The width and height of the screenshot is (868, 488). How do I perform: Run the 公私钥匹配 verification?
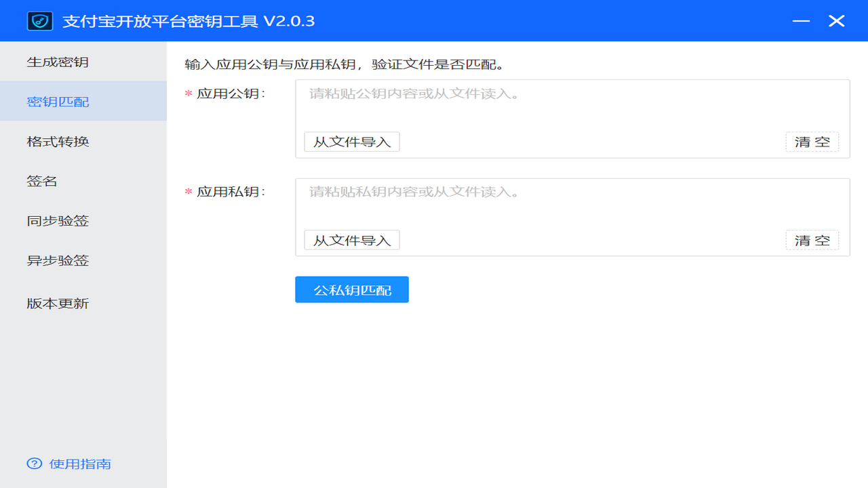[x=351, y=289]
